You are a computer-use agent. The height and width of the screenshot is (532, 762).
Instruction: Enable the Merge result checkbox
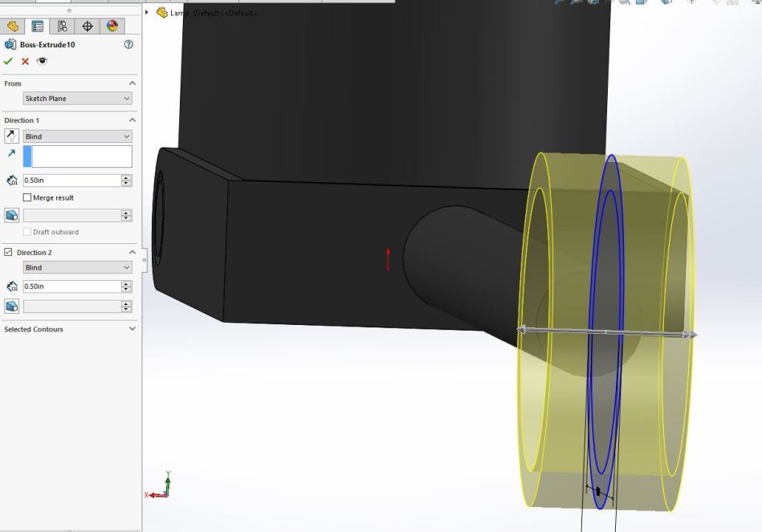[x=27, y=197]
